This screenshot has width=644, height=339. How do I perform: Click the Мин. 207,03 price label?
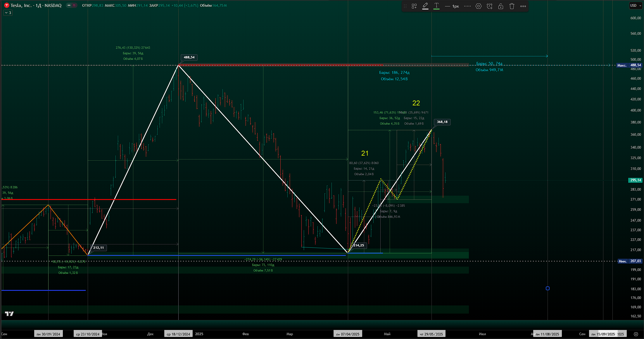point(630,261)
